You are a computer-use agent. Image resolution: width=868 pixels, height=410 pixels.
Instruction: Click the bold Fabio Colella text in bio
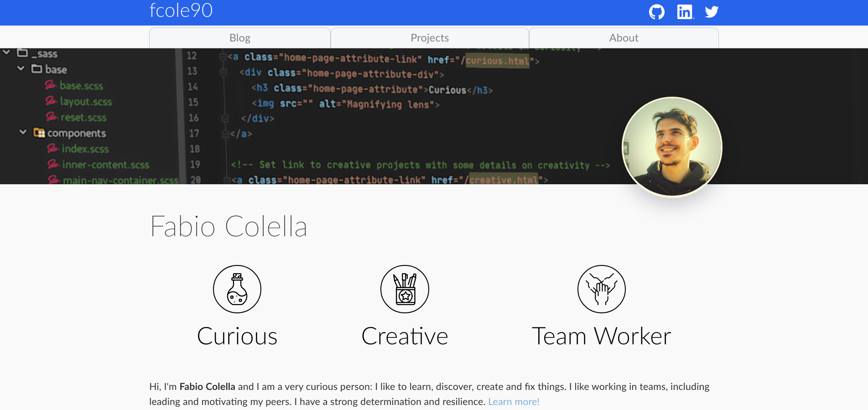point(208,387)
